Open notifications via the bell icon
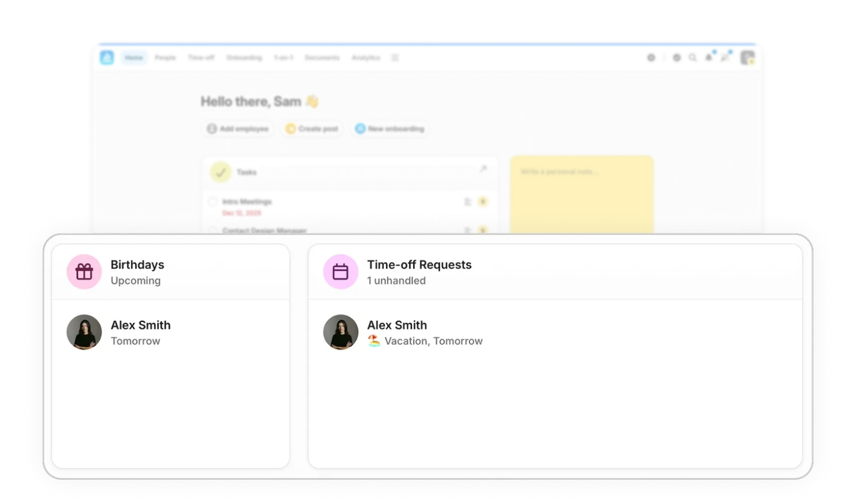Image resolution: width=856 pixels, height=504 pixels. pos(709,57)
